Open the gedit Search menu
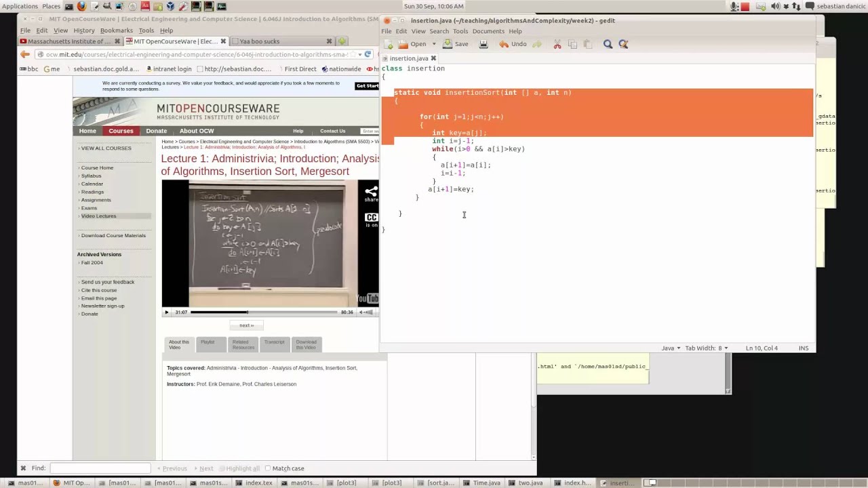The image size is (868, 488). click(439, 31)
